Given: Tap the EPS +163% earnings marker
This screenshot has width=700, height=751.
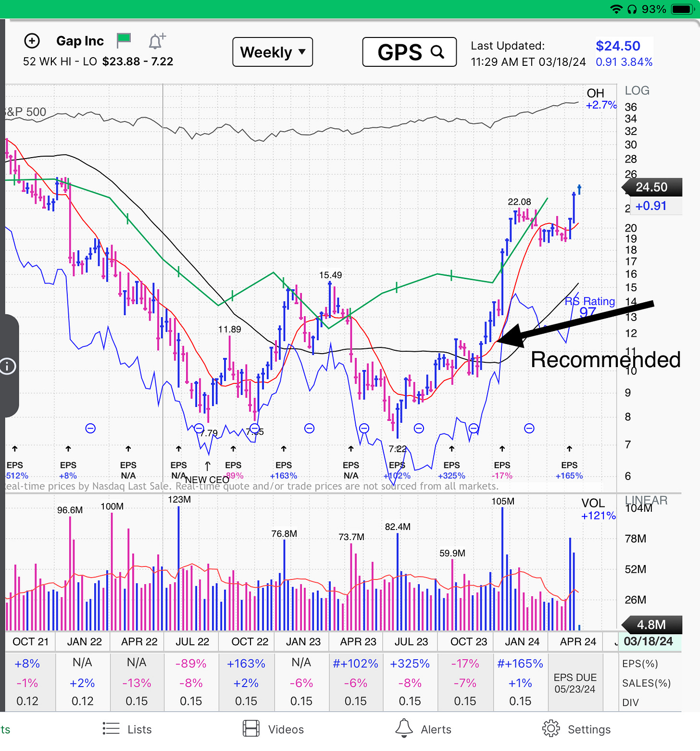Looking at the screenshot, I should [x=284, y=470].
